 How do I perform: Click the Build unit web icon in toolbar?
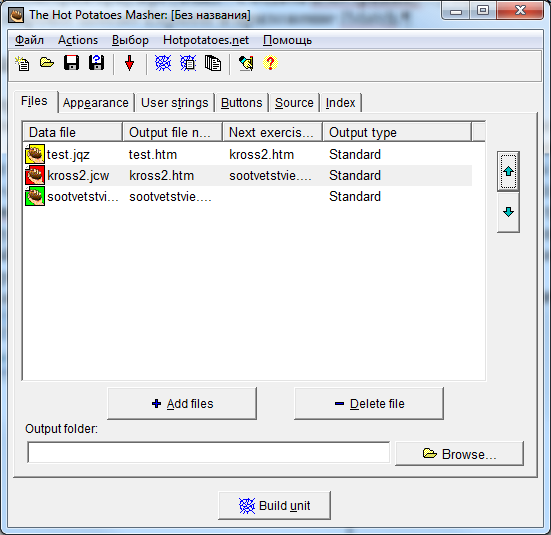(163, 63)
